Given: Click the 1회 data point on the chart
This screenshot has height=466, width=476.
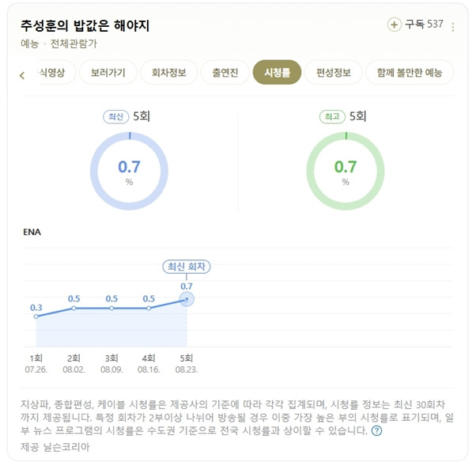Looking at the screenshot, I should pos(36,316).
